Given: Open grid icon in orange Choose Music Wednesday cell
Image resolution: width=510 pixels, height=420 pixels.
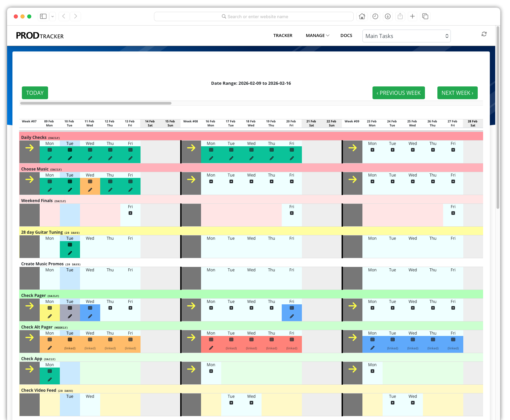Looking at the screenshot, I should click(90, 182).
